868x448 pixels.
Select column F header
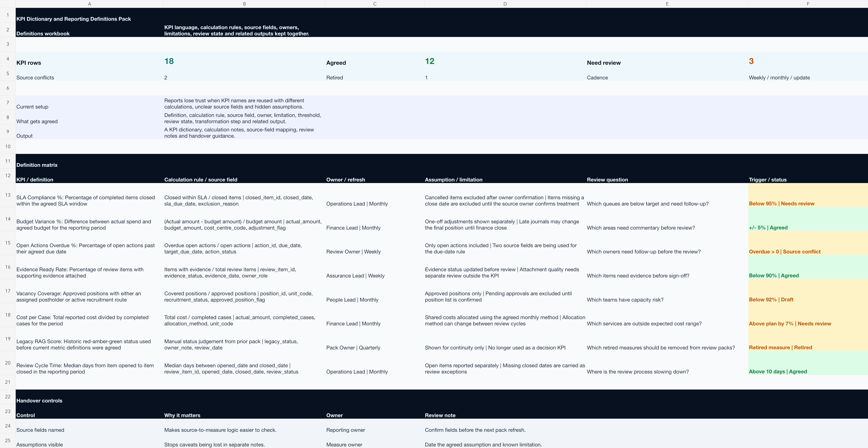coord(808,4)
